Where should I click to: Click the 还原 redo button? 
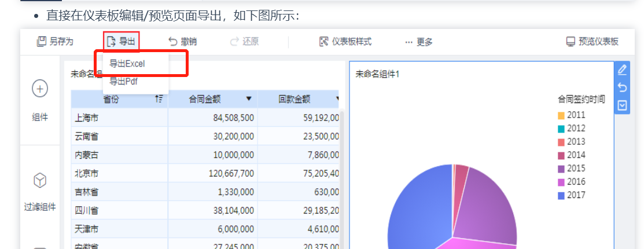click(x=244, y=42)
